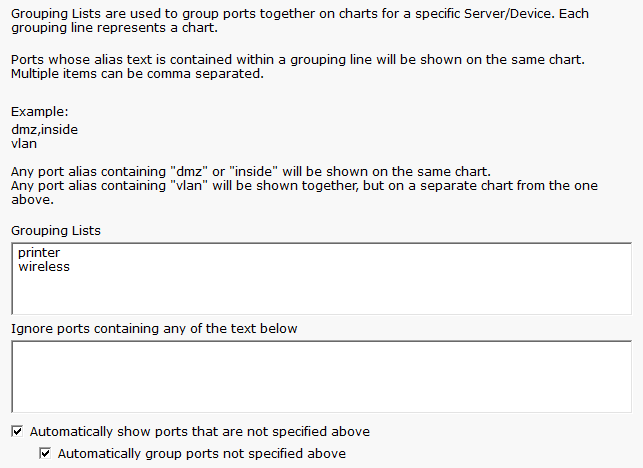Screen dimensions: 643x468
Task: Click the 'dmz,inside' example line
Action: click(44, 129)
